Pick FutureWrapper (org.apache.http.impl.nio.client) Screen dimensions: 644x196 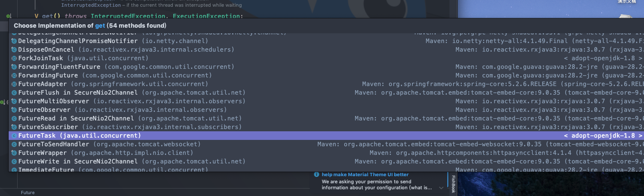(326, 153)
